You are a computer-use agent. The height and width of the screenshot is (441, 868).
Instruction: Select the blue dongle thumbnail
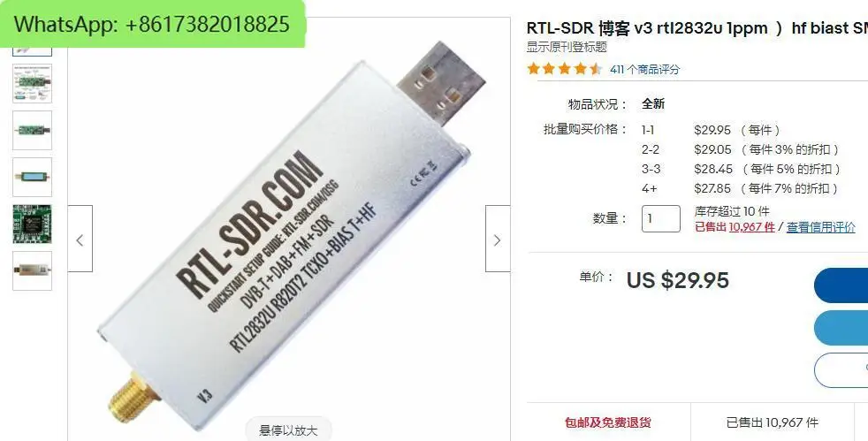pyautogui.click(x=32, y=177)
